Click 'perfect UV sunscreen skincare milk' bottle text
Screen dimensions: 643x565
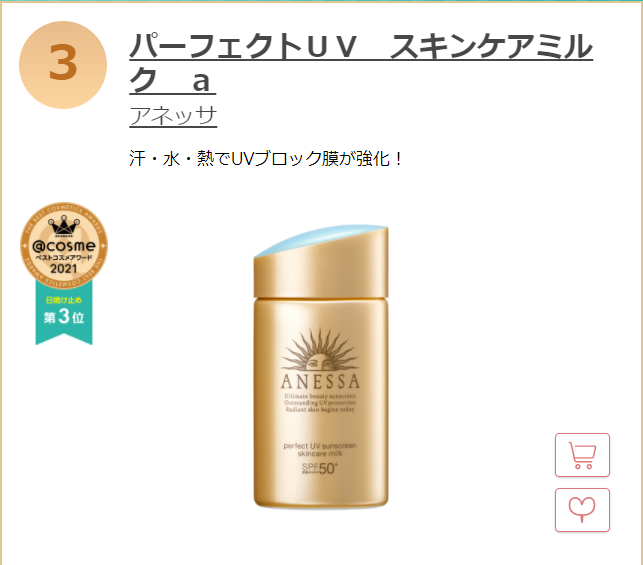coord(320,449)
